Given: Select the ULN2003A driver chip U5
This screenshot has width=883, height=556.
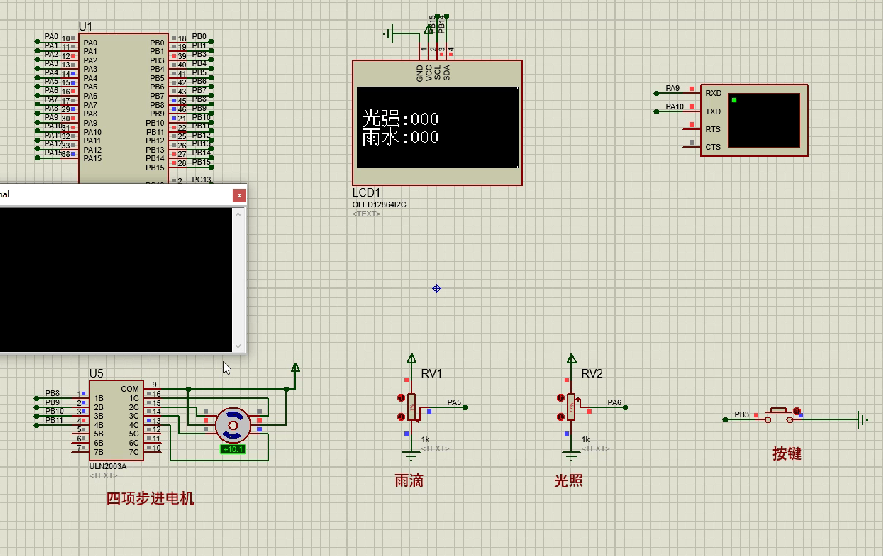Looking at the screenshot, I should (x=117, y=418).
